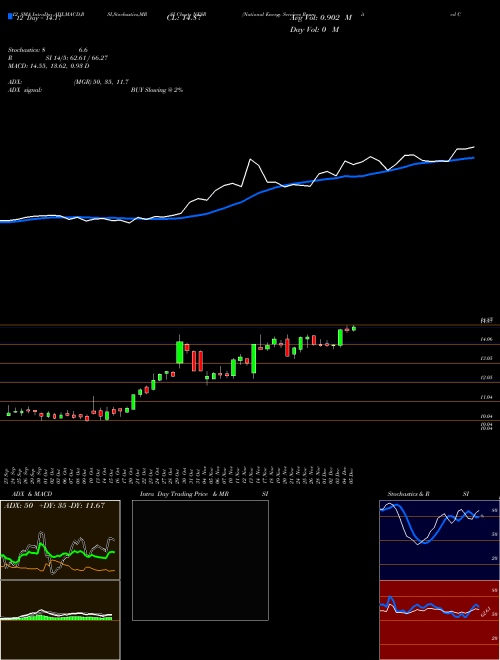Click the 13.05 price axis label
Screen dimensions: 500x660
[x=487, y=358]
